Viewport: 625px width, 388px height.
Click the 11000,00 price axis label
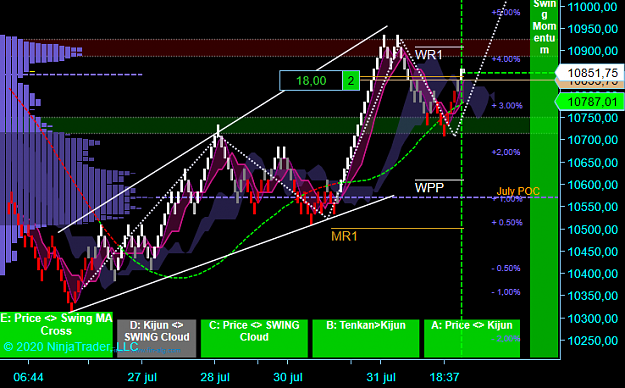click(x=593, y=7)
